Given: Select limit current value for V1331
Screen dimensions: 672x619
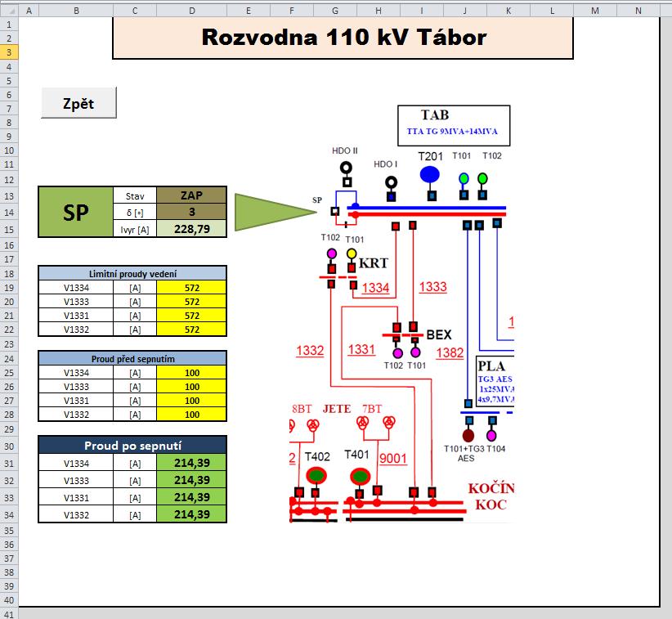Looking at the screenshot, I should click(x=191, y=316).
